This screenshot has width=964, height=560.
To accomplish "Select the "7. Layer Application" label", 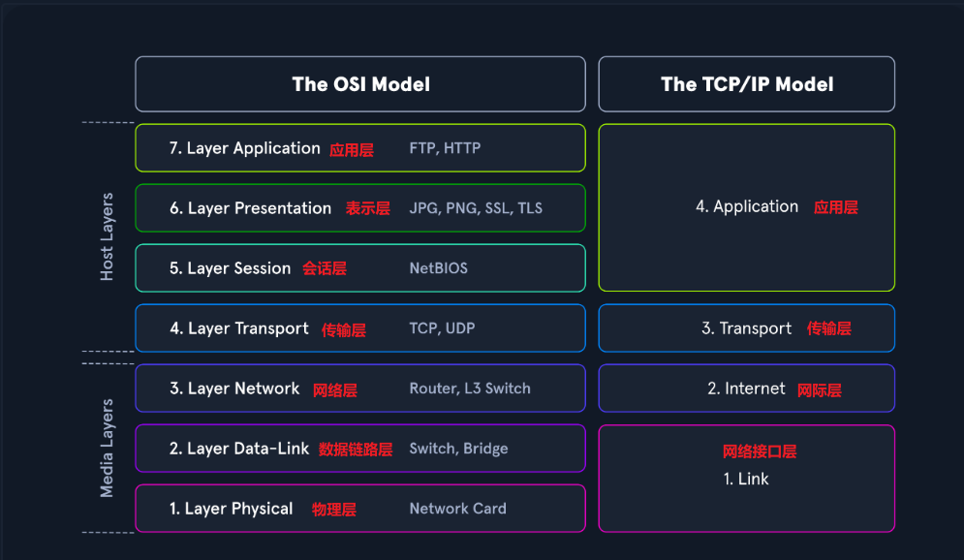I will coord(244,148).
